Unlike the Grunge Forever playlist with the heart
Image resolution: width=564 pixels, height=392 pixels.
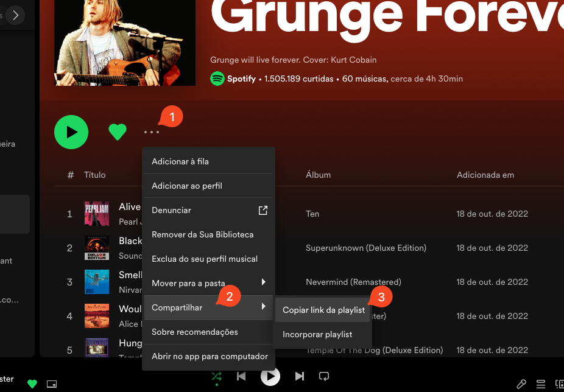[117, 131]
